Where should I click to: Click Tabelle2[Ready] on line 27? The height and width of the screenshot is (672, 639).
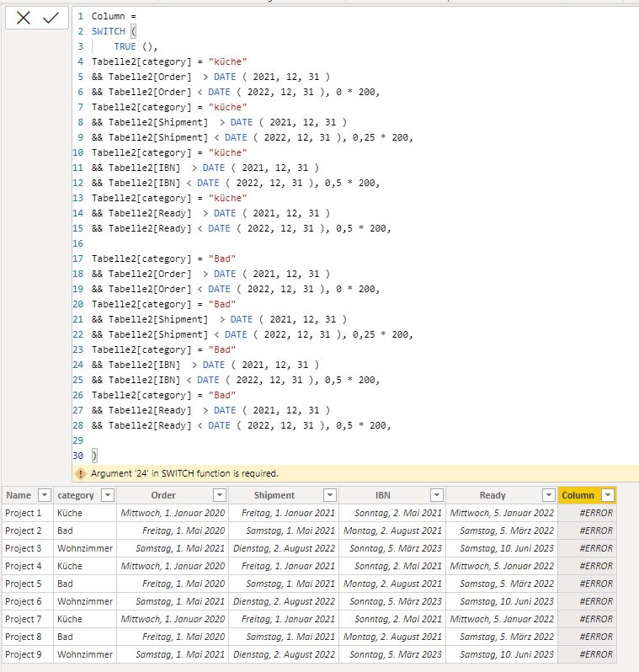[x=150, y=410]
